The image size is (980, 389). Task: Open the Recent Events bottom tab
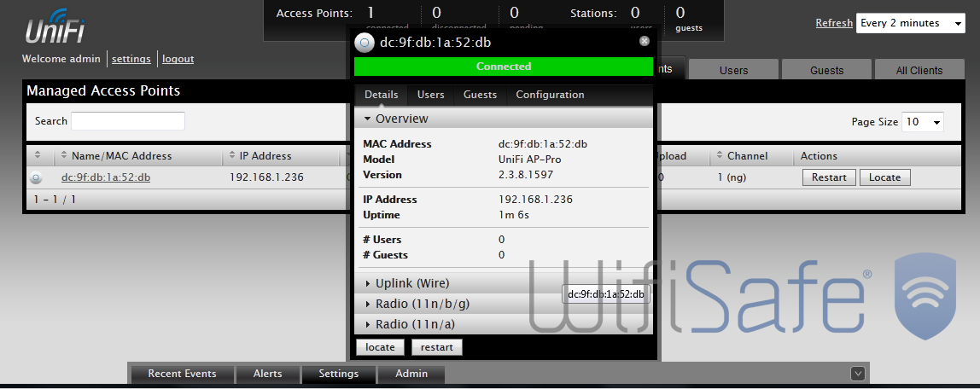click(182, 374)
